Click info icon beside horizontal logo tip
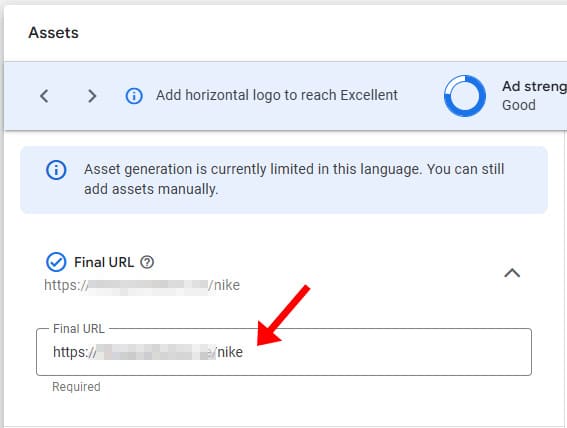Image resolution: width=567 pixels, height=428 pixels. coord(134,96)
